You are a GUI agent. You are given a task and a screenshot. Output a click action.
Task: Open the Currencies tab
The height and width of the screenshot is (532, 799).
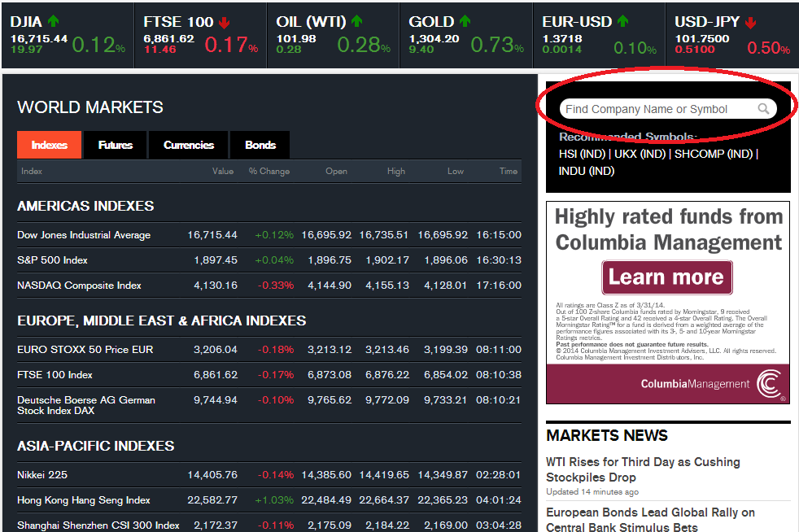pyautogui.click(x=189, y=145)
